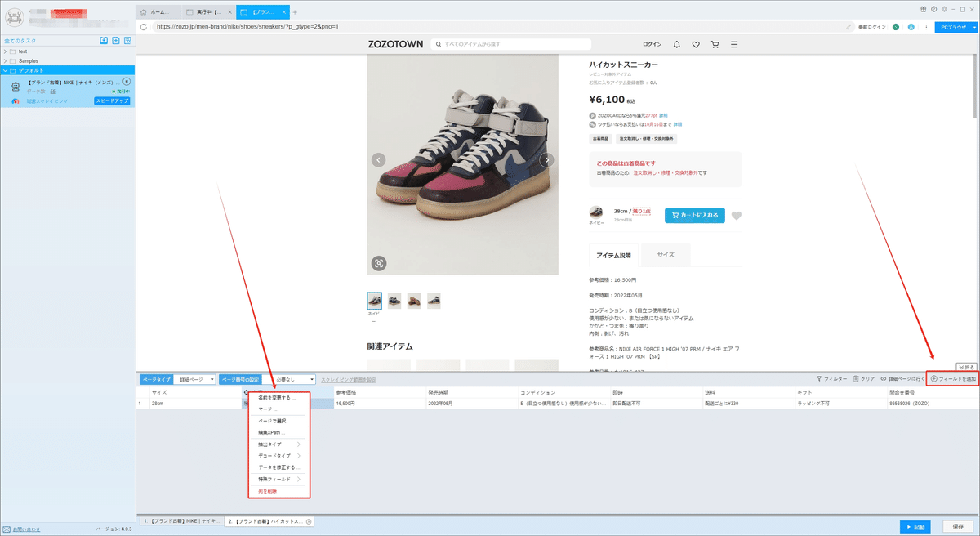Click the image search icon on the shoe photo

coord(379,263)
